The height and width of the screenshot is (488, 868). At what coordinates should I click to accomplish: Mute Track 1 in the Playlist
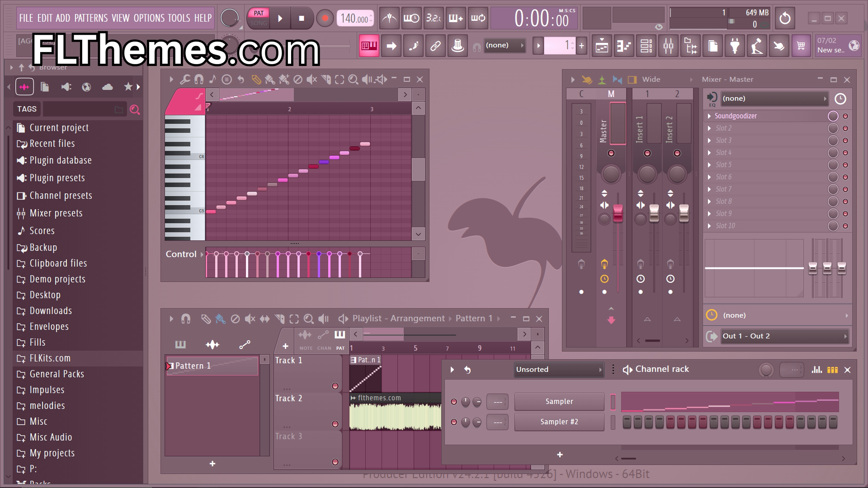335,386
